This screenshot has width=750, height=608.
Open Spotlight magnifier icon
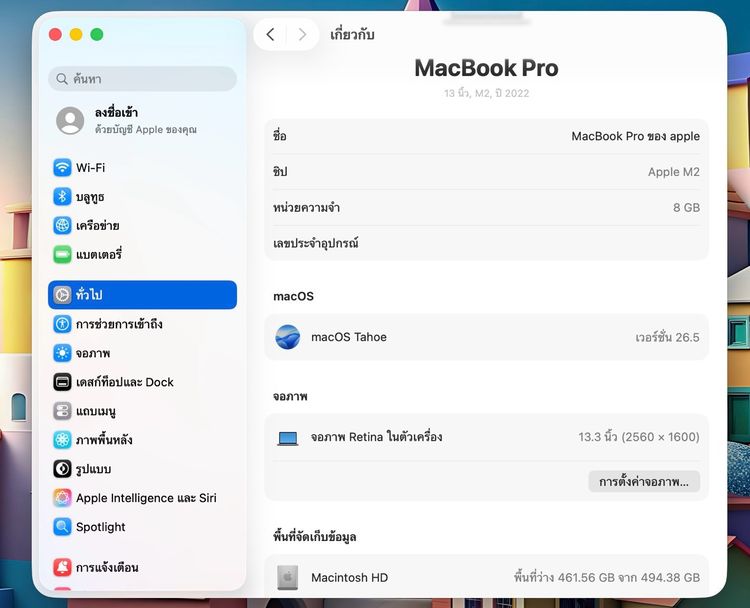coord(62,527)
